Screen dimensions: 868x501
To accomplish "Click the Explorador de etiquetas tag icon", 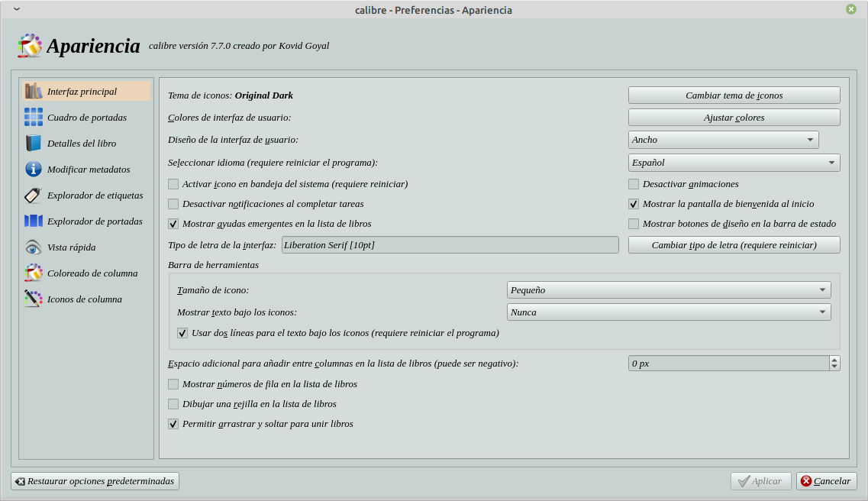I will click(34, 196).
